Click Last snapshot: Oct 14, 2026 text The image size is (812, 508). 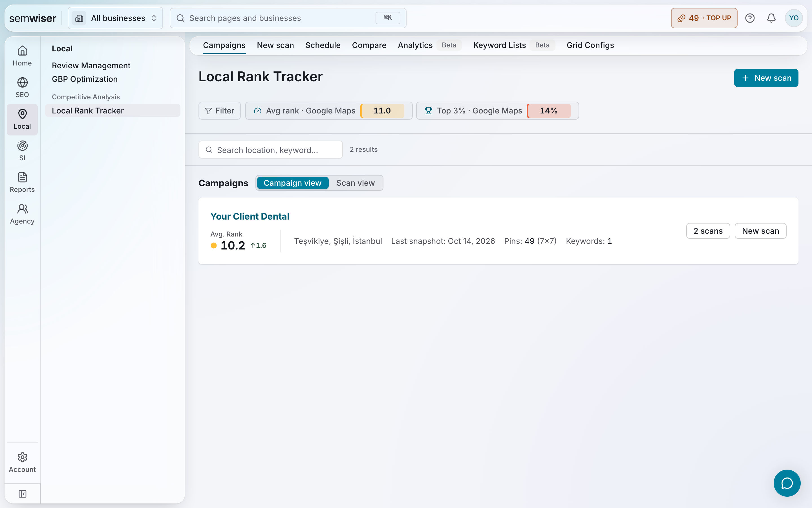click(443, 241)
